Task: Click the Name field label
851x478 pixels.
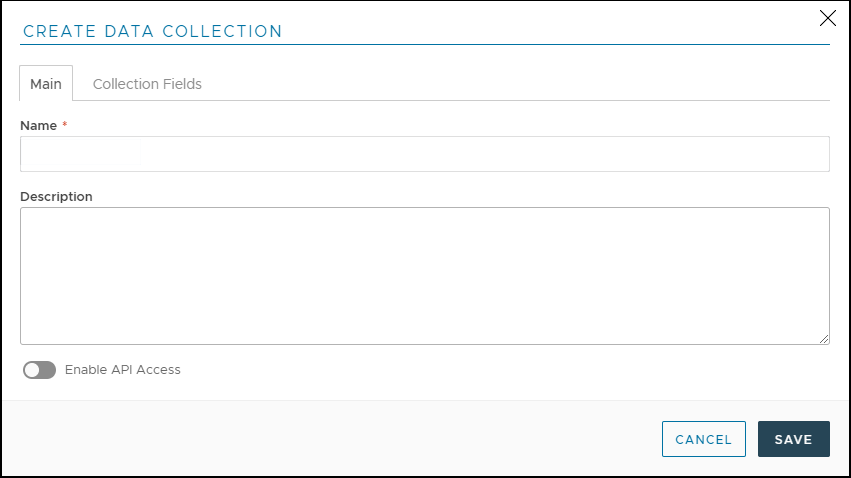Action: point(38,126)
